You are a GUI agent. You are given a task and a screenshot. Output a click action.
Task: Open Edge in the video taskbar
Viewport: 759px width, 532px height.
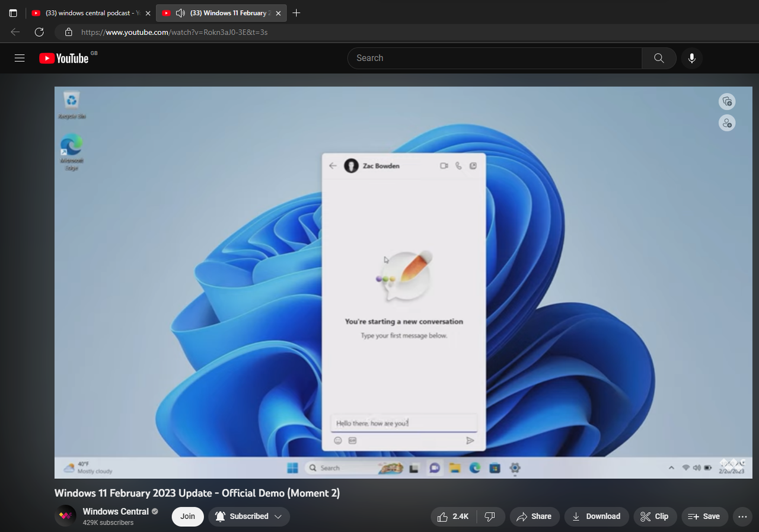pyautogui.click(x=475, y=468)
